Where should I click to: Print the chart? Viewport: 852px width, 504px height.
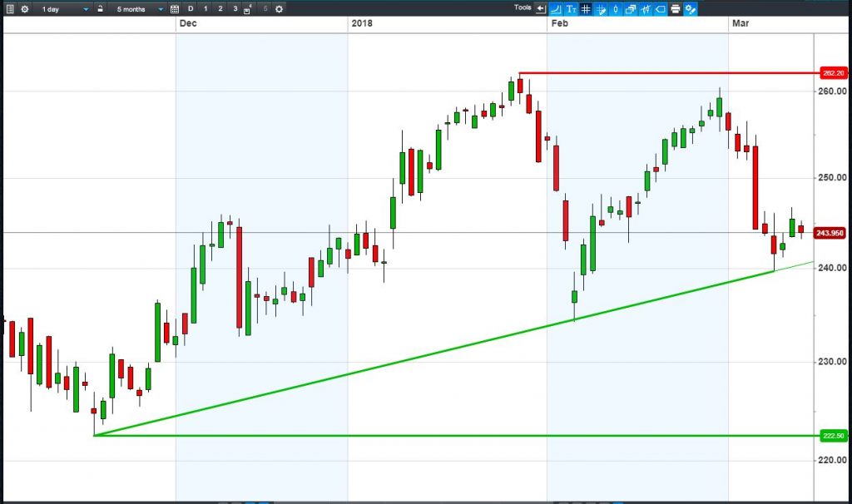676,8
